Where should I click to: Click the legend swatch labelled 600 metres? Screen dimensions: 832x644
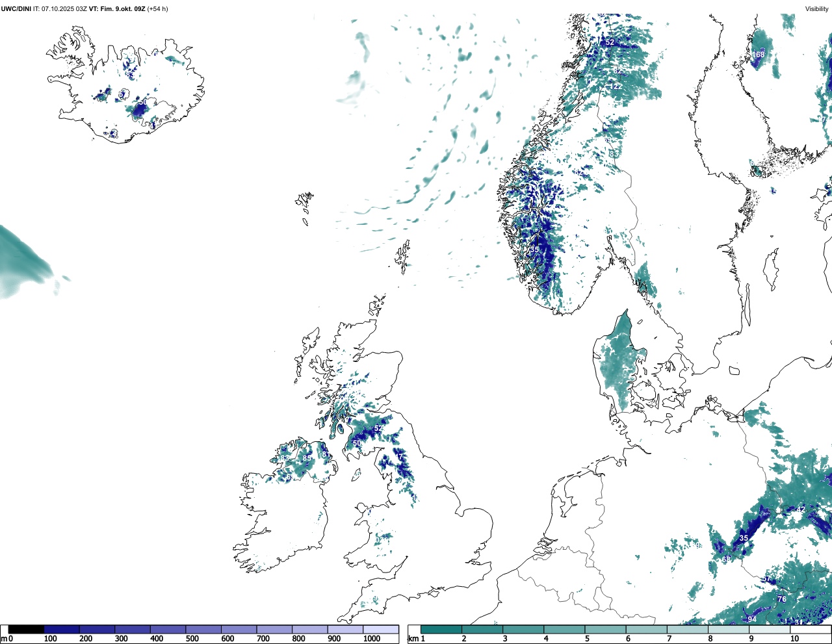point(239,629)
